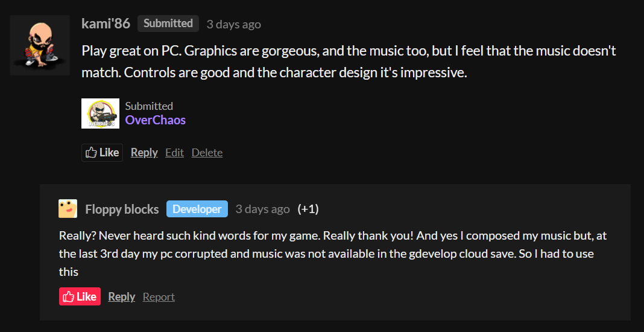Open the timestamp on Floppy blocks' reply
644x332 pixels.
tap(262, 209)
